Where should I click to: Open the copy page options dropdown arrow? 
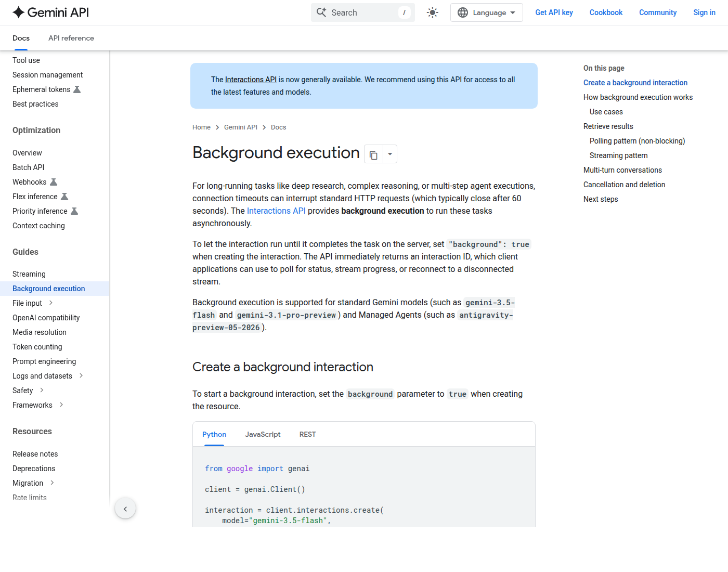click(390, 154)
